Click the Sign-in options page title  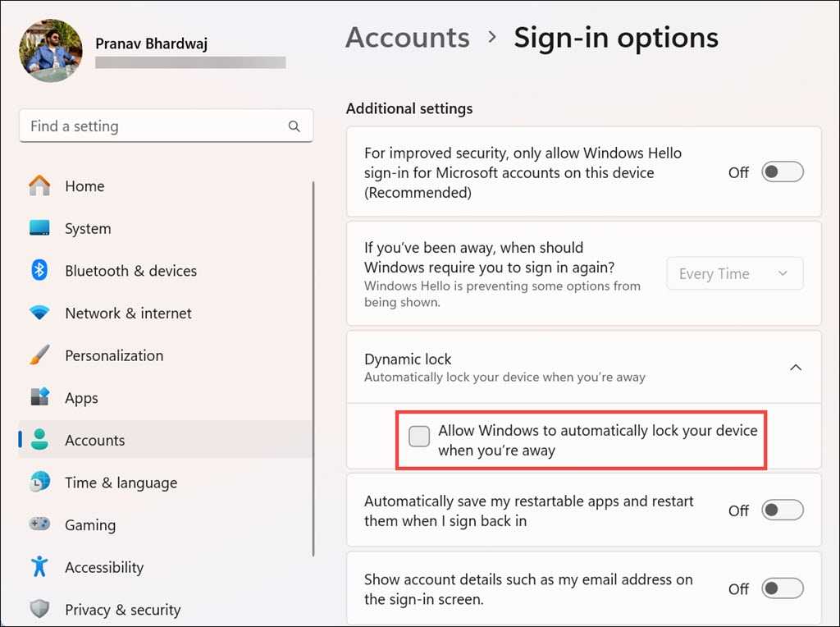(616, 38)
